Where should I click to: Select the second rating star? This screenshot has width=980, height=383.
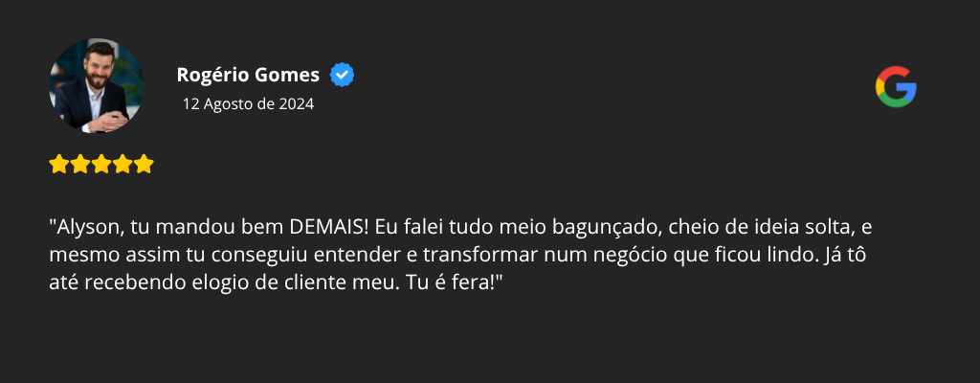click(79, 164)
